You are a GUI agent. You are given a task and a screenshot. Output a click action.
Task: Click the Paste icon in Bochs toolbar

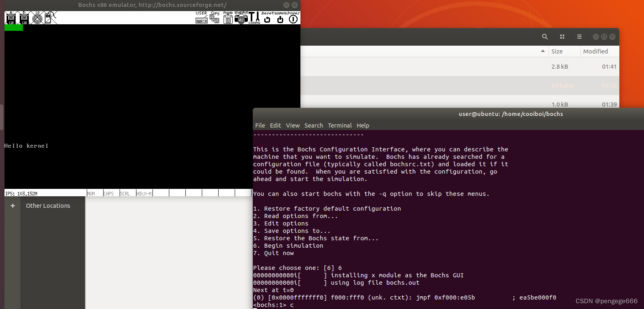(x=228, y=18)
